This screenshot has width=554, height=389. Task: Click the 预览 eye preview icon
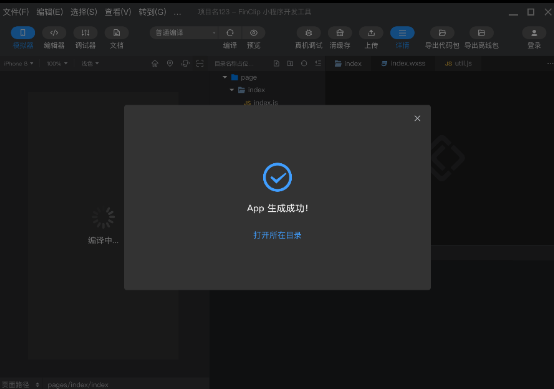tap(254, 33)
